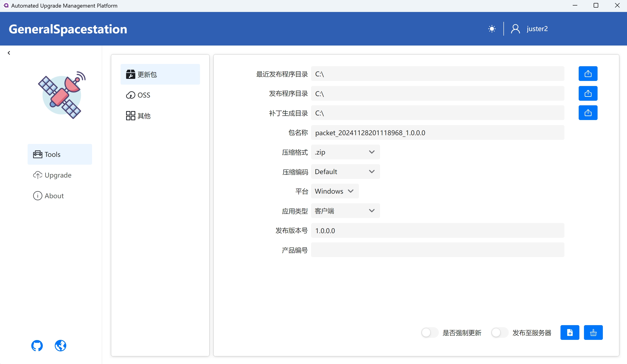Open the 压缩格式 .zip dropdown
The height and width of the screenshot is (364, 627).
pos(346,152)
